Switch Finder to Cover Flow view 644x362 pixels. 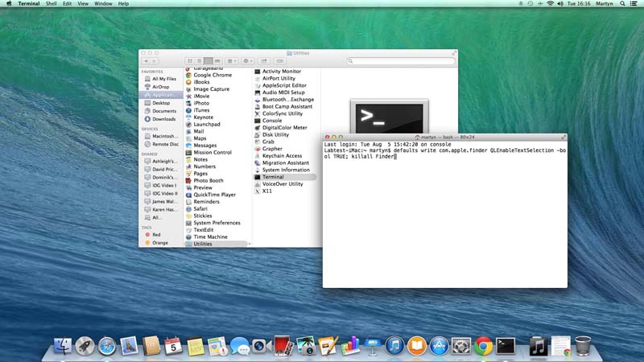tap(217, 61)
